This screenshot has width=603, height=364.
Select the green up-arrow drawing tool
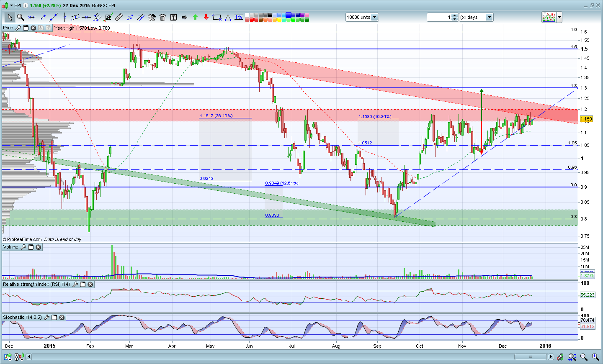(x=195, y=17)
